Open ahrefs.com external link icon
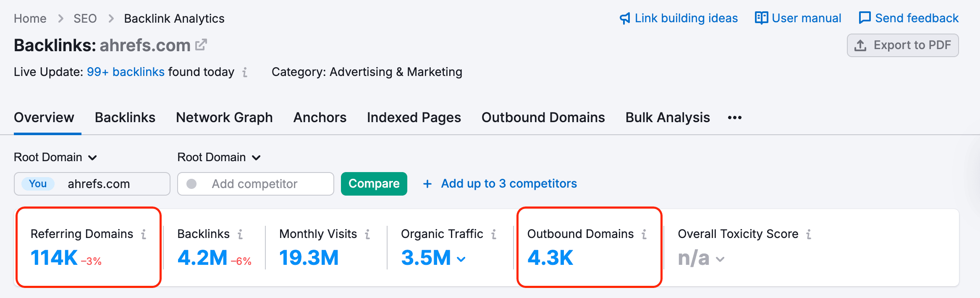 pos(202,44)
